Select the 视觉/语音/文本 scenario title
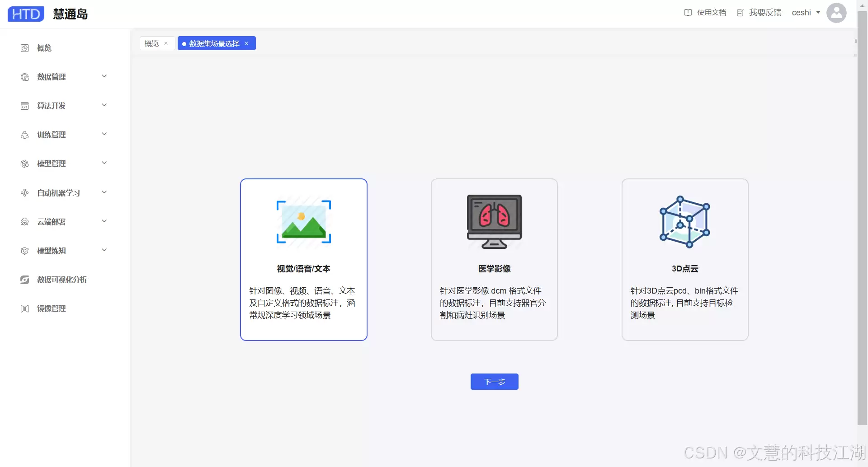868x467 pixels. [x=304, y=269]
